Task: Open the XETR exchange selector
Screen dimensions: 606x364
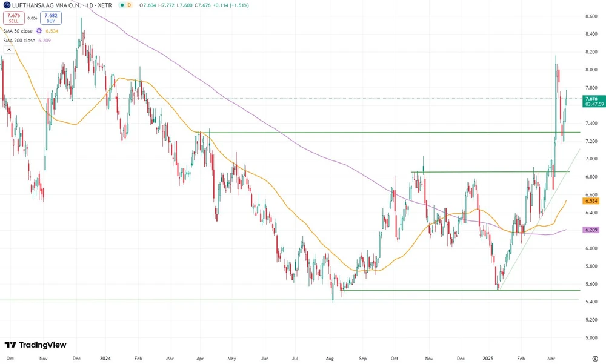Action: pos(105,5)
